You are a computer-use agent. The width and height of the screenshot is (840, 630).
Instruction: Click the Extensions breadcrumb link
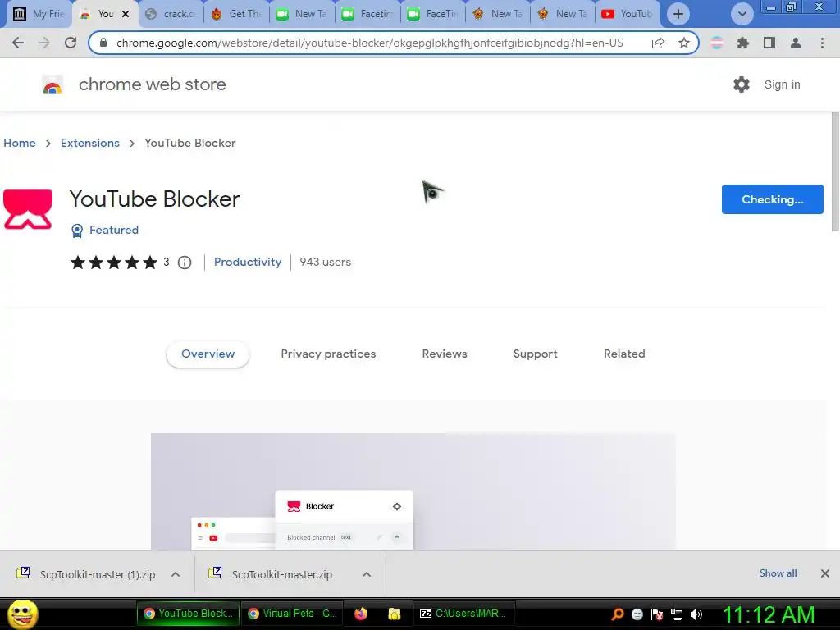[x=90, y=143]
